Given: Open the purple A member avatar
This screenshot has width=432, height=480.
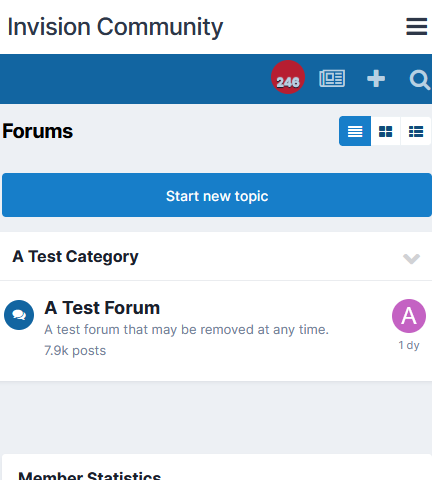Looking at the screenshot, I should click(x=409, y=316).
